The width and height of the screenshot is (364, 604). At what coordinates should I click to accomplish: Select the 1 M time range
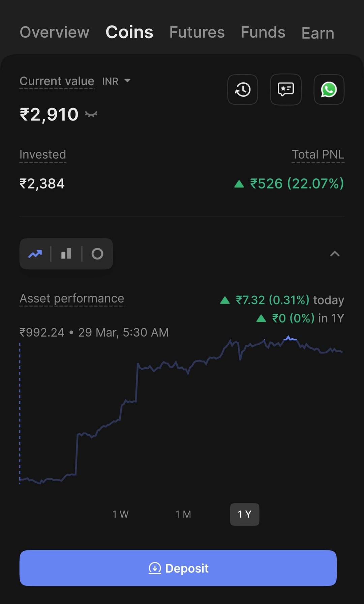[x=183, y=514]
